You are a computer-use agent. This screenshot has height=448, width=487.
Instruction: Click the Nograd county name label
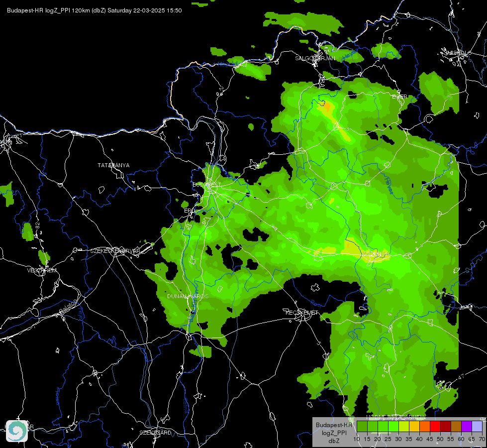pyautogui.click(x=227, y=64)
